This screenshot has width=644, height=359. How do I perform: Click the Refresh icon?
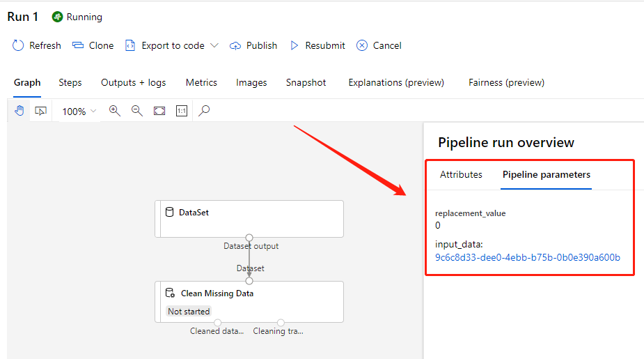click(18, 45)
